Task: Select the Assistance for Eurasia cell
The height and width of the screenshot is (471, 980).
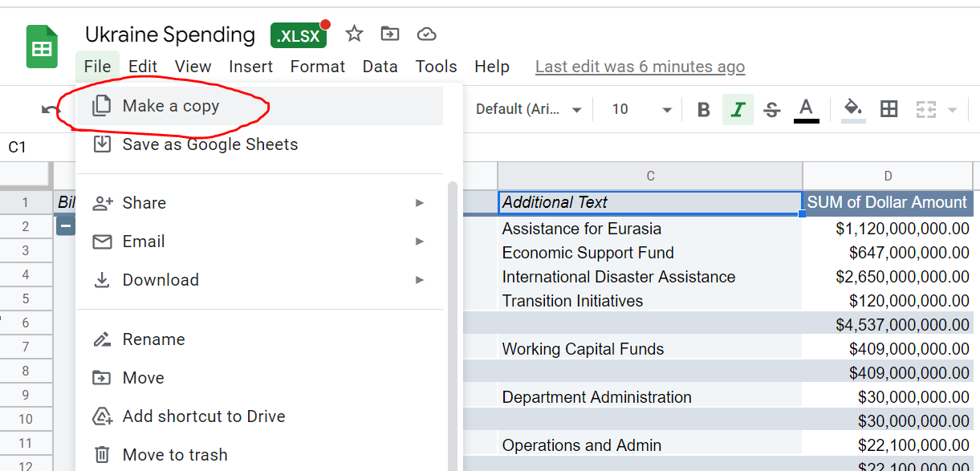Action: (x=650, y=229)
